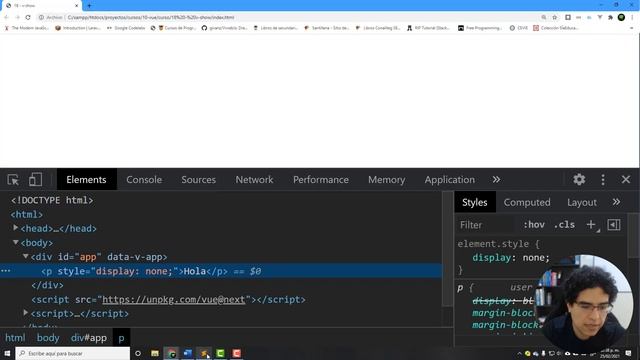The image size is (640, 360).
Task: Open DevTools settings gear
Action: [x=579, y=180]
